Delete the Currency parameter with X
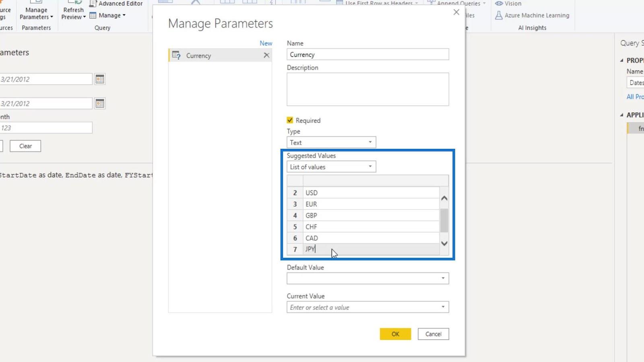Screen dimensions: 644x362 point(266,56)
